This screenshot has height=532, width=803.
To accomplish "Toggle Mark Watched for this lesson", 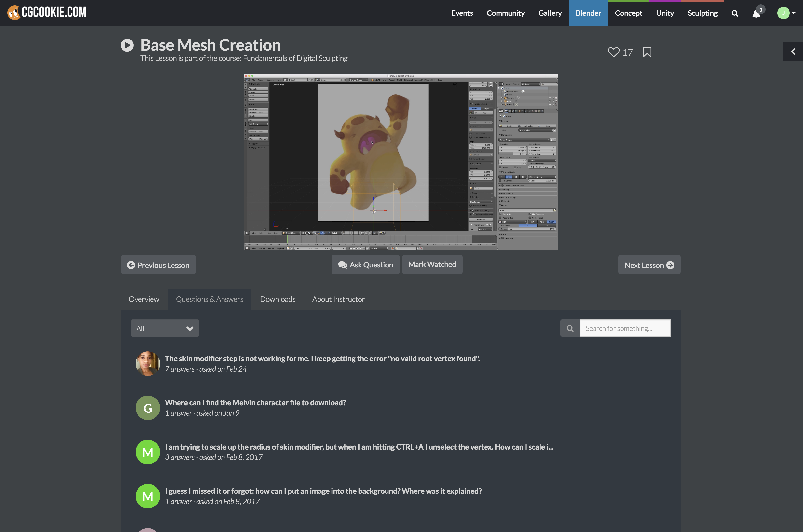I will coord(432,264).
